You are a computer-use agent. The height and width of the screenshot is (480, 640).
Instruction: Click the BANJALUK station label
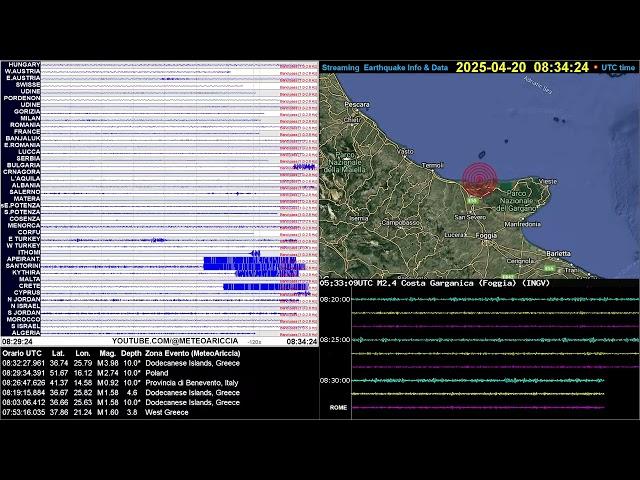pyautogui.click(x=23, y=138)
